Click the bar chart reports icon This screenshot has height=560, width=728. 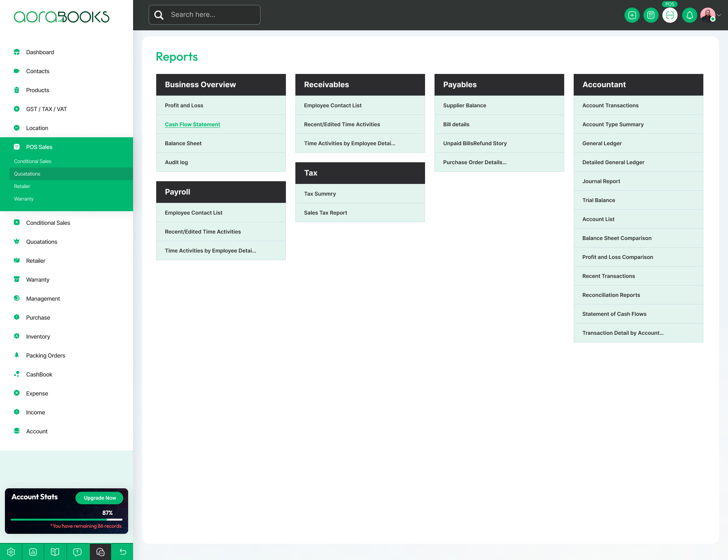pos(33,552)
